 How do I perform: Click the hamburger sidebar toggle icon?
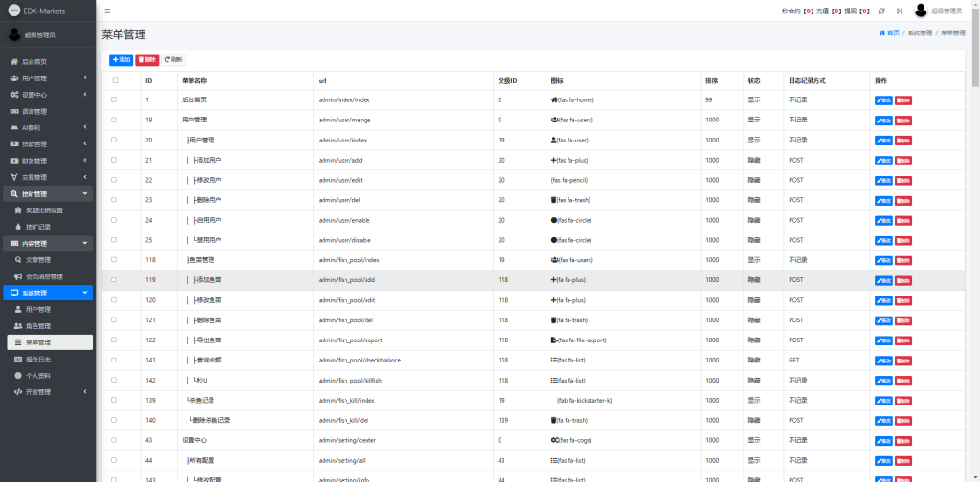coord(107,11)
